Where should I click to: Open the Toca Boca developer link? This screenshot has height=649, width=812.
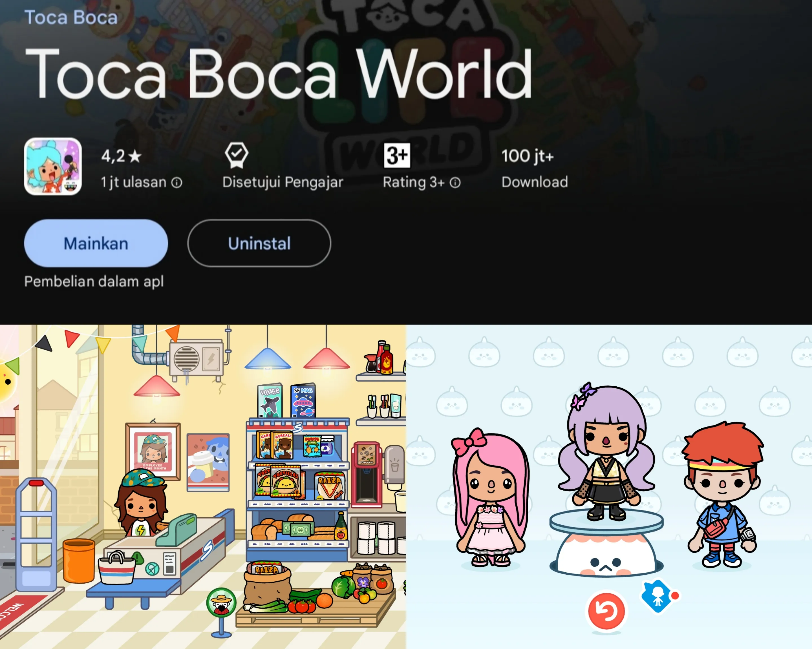click(x=71, y=17)
